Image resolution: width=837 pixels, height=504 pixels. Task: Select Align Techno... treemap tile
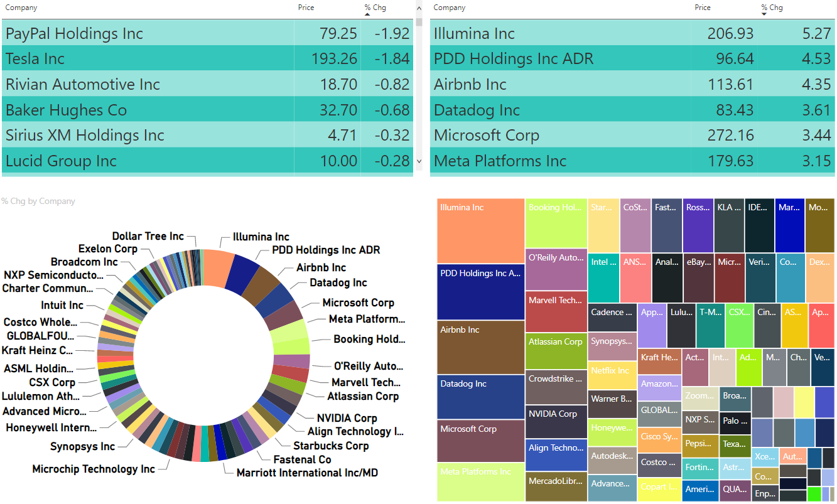pos(556,455)
